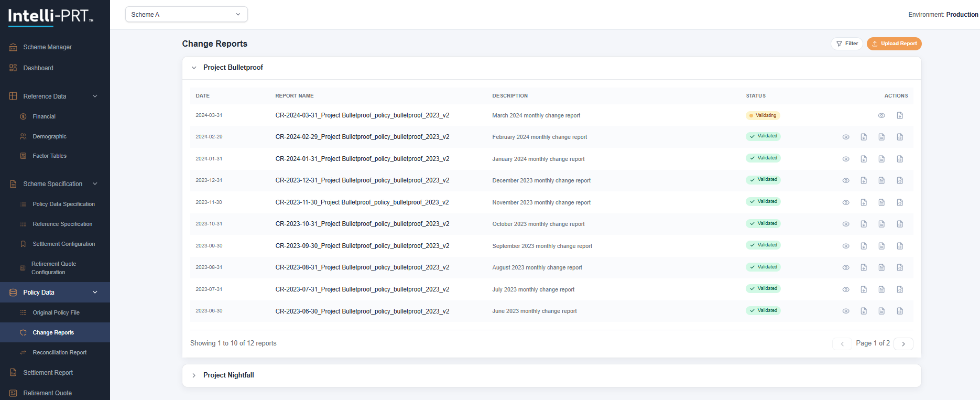Collapse the Reference Data sidebar group
The height and width of the screenshot is (400, 980).
point(95,96)
